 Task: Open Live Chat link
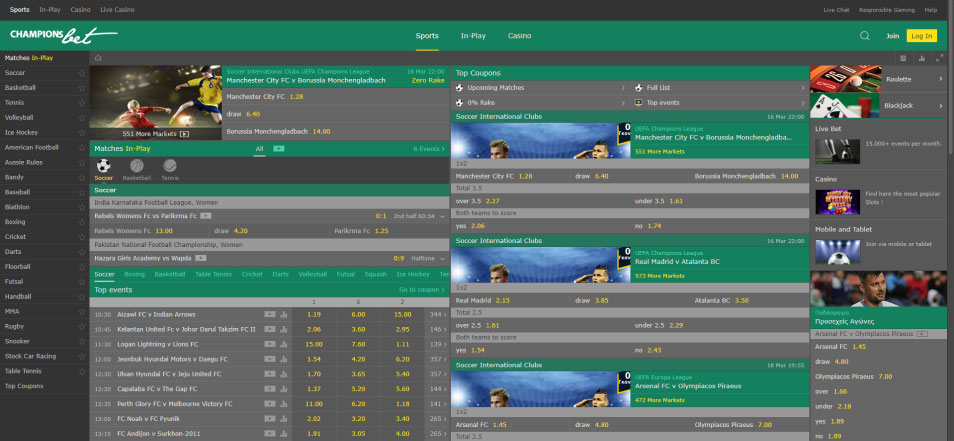tap(836, 10)
